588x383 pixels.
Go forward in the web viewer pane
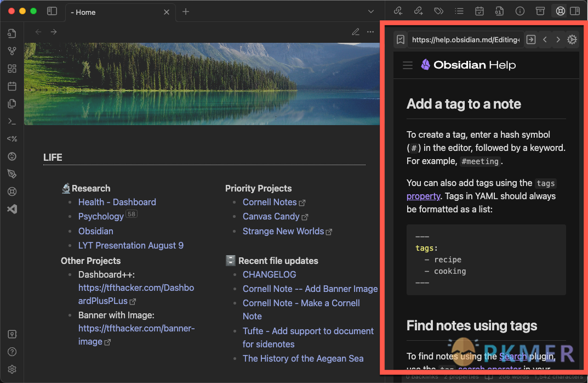[x=558, y=40]
